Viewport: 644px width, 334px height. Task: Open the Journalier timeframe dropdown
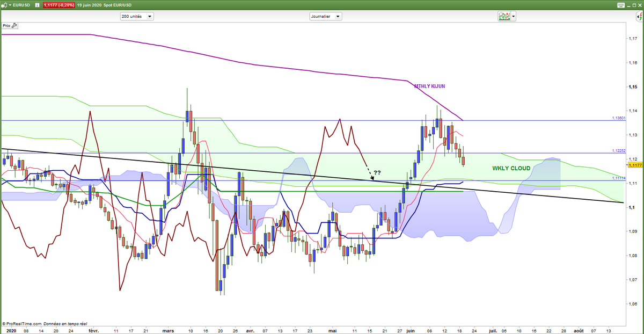tap(326, 17)
